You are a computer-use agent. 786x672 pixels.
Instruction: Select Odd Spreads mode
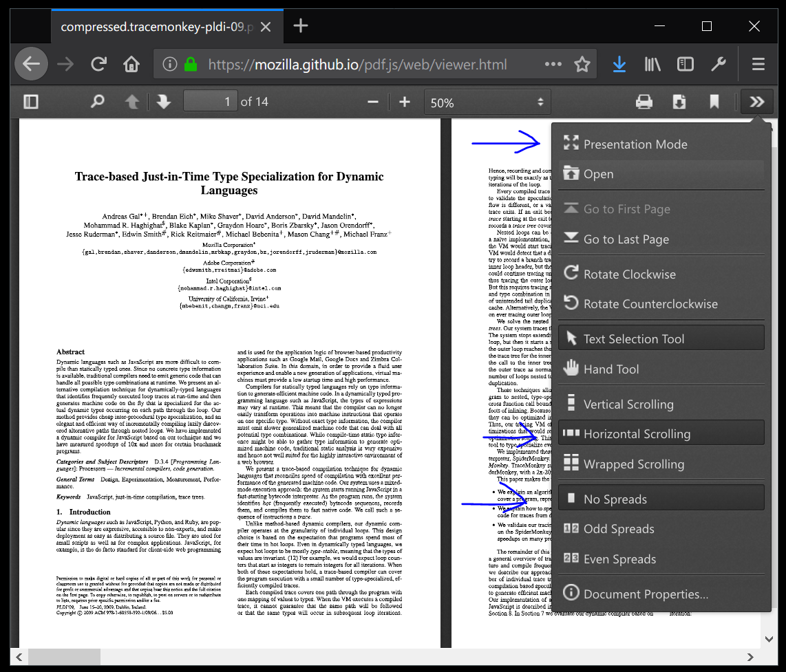tap(661, 529)
